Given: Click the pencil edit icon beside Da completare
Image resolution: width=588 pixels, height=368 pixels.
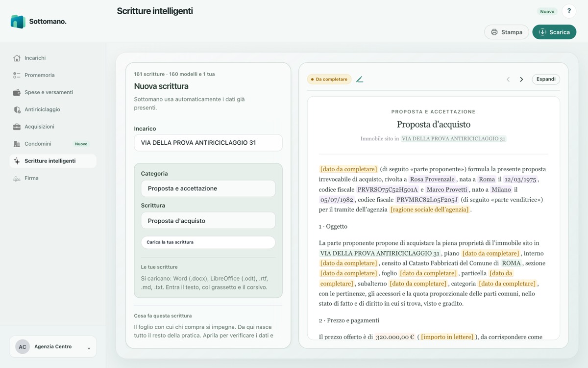Looking at the screenshot, I should 360,79.
